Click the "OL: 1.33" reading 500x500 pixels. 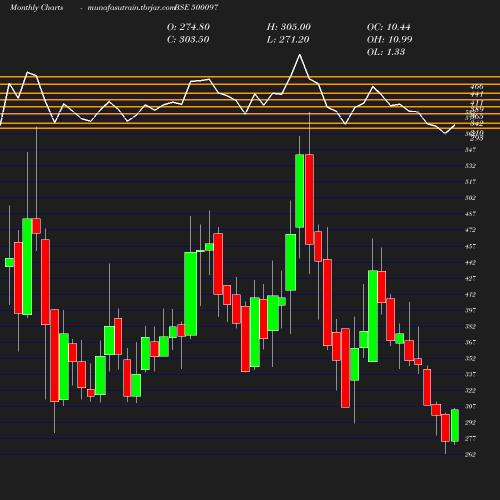click(x=386, y=52)
